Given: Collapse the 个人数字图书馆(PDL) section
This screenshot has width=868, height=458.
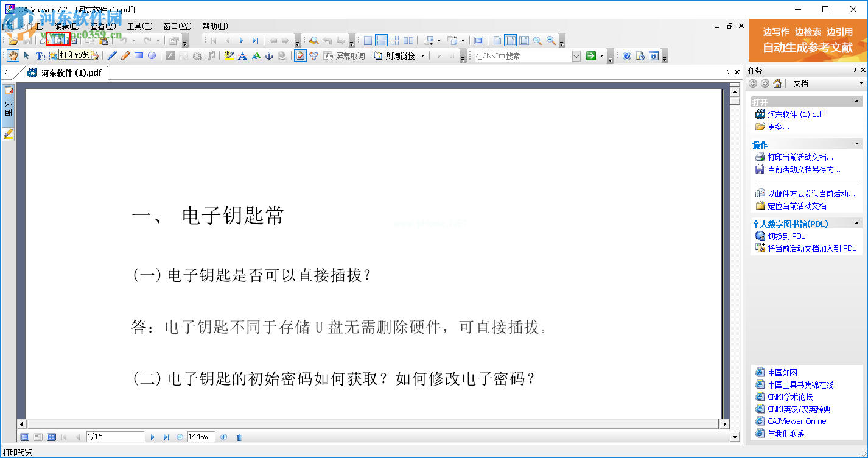Looking at the screenshot, I should click(858, 224).
